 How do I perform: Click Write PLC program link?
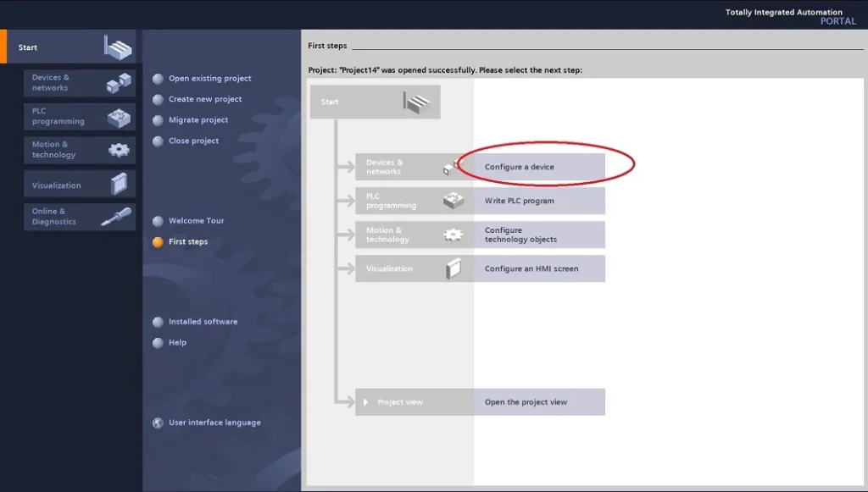[520, 201]
